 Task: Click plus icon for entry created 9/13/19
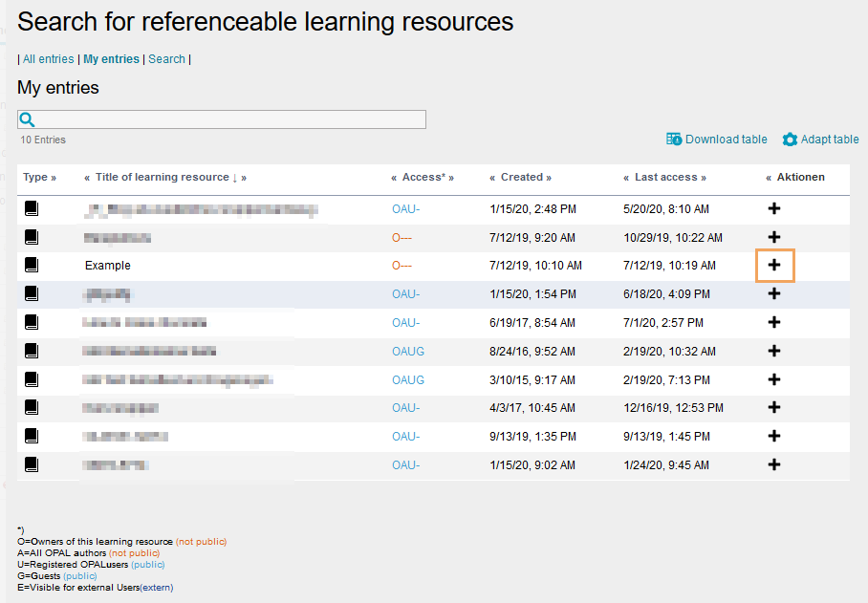(x=774, y=437)
